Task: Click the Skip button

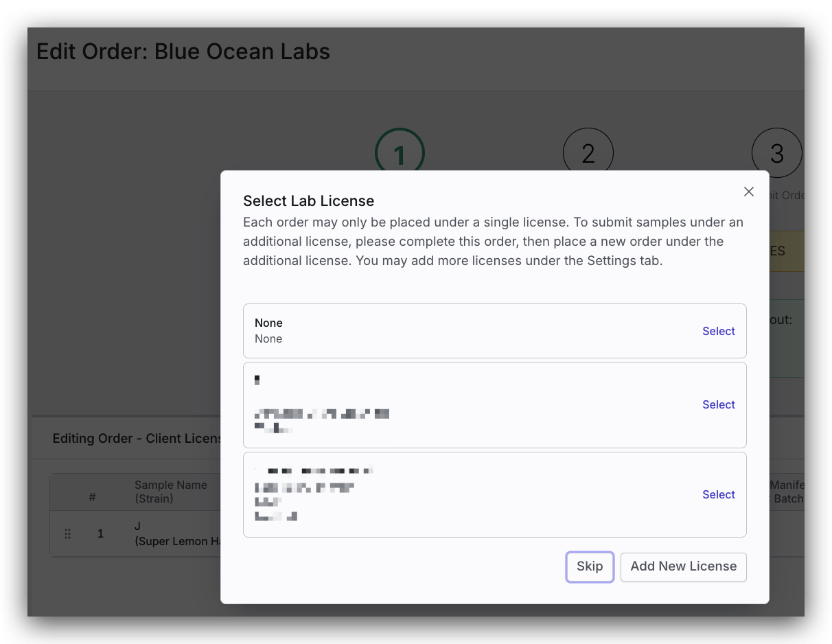Action: point(590,566)
